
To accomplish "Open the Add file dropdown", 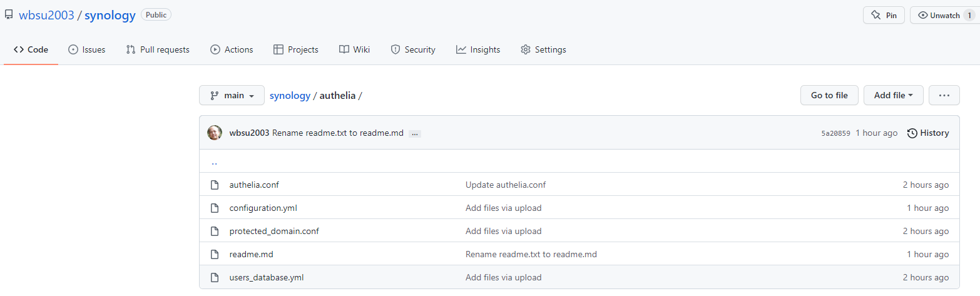I will 894,95.
